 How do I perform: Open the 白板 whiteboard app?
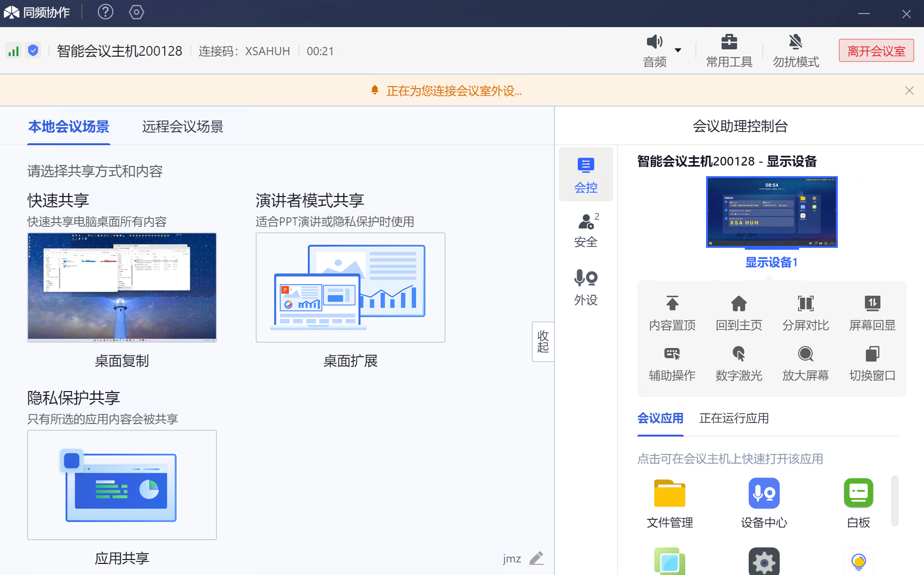(858, 493)
